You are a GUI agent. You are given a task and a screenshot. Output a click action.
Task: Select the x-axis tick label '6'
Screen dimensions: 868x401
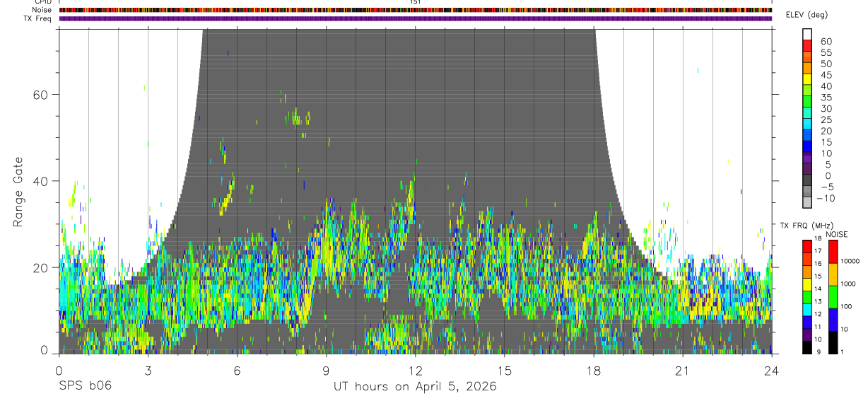tap(237, 371)
